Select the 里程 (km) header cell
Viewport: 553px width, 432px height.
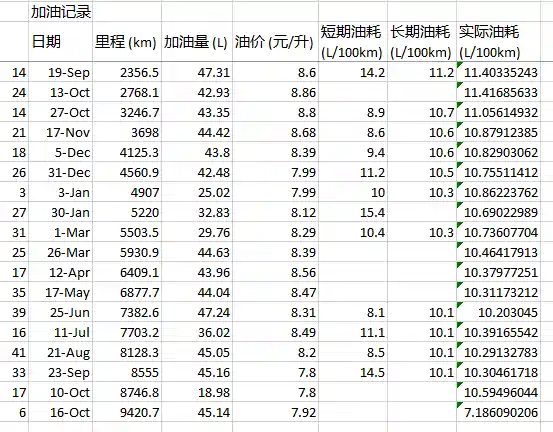[127, 42]
